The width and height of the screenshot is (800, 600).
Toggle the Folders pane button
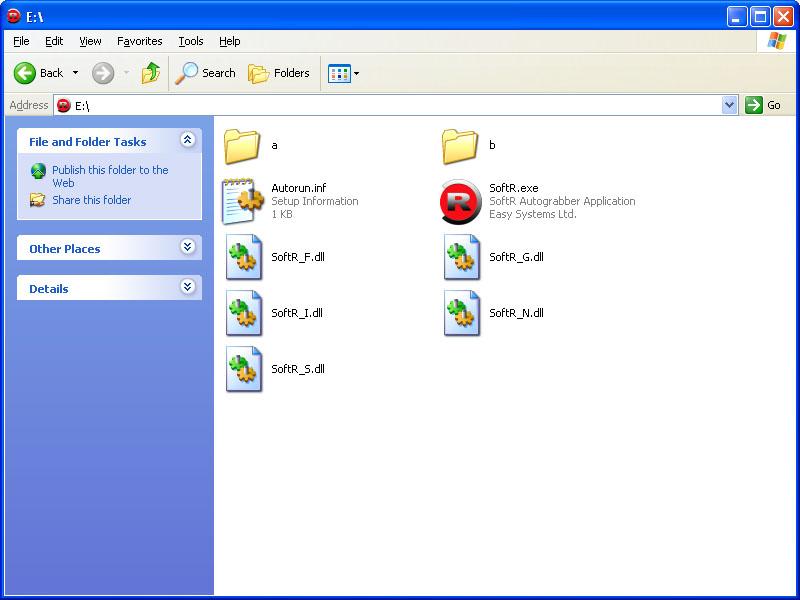279,73
